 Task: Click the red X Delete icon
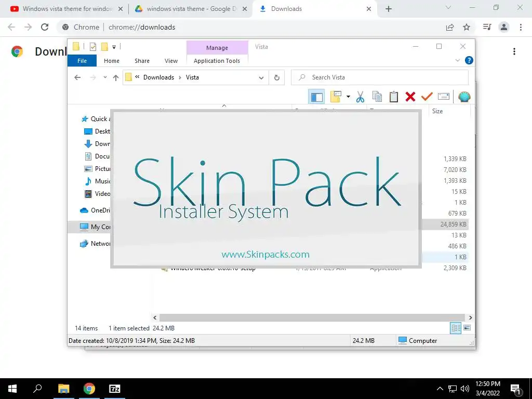(410, 97)
